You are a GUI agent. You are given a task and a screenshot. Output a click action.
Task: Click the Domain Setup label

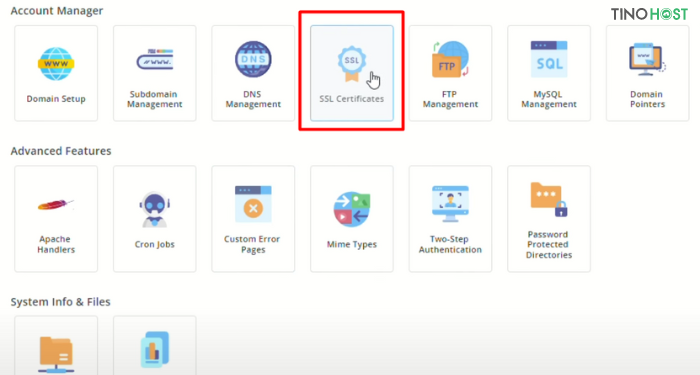56,99
